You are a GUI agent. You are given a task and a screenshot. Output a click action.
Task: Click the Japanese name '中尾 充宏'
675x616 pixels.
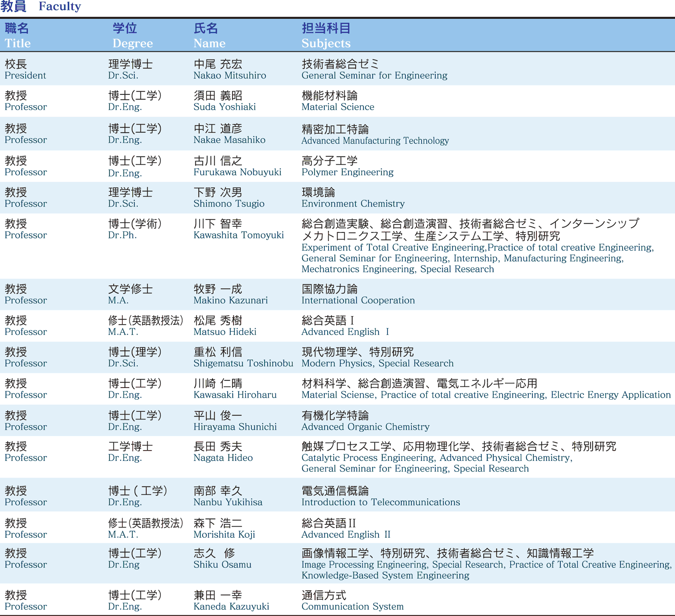point(218,64)
